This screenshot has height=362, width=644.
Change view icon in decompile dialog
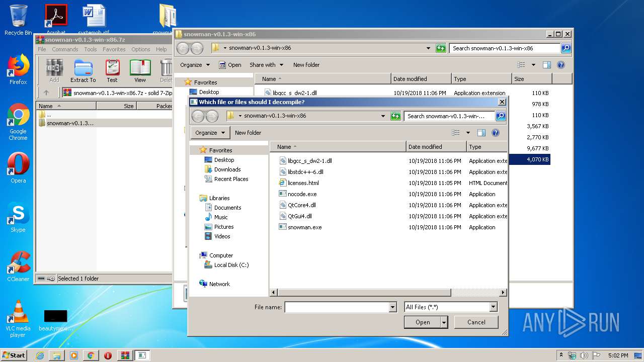pyautogui.click(x=455, y=133)
